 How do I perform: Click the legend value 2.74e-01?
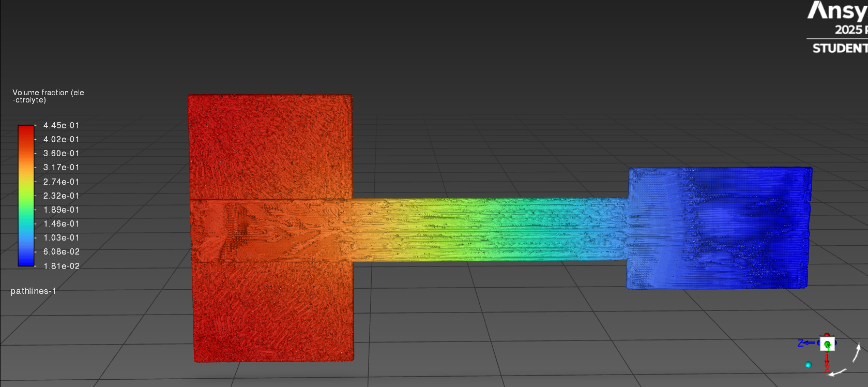click(x=62, y=182)
